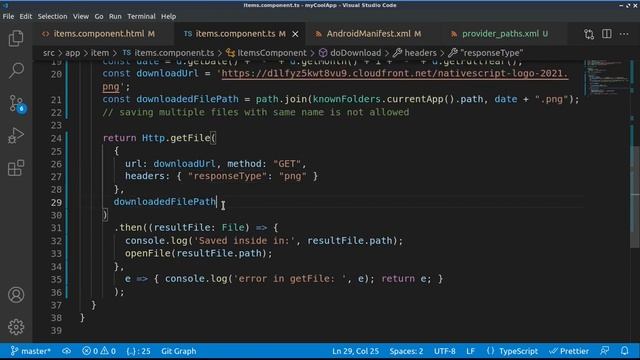Change end of line sequence LF
Screen dimensions: 640x360
click(x=470, y=351)
